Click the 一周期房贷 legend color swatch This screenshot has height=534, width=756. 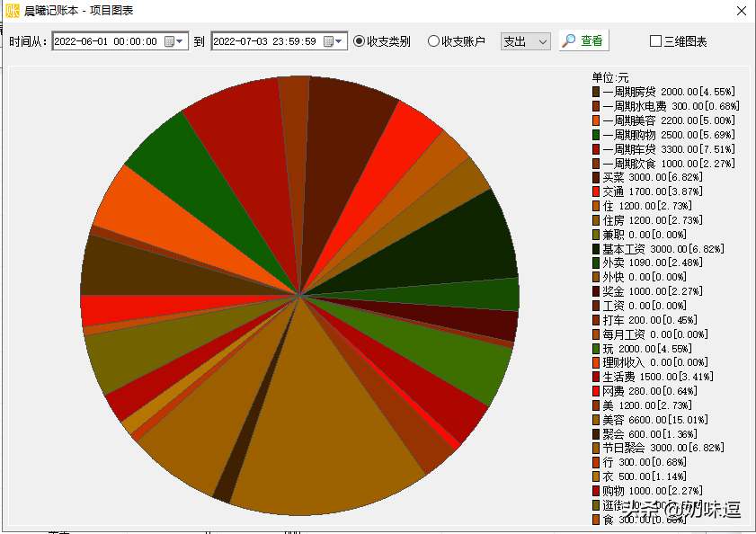pos(596,92)
